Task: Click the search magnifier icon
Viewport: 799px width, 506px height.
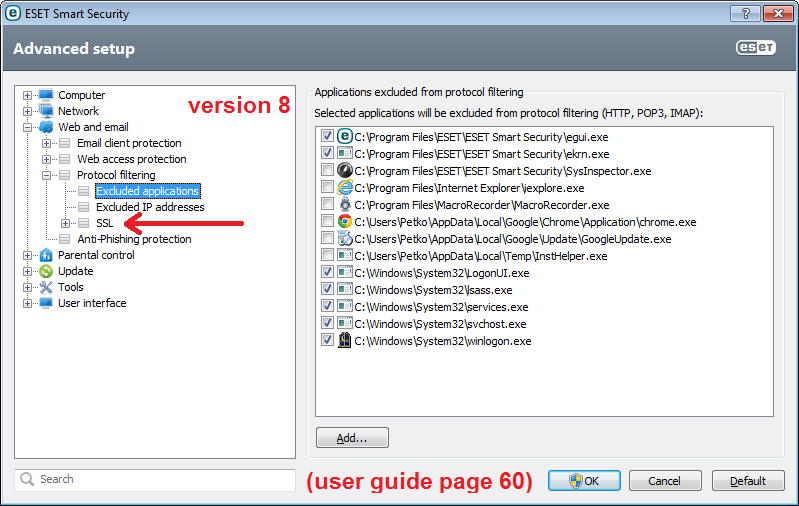Action: click(x=27, y=479)
